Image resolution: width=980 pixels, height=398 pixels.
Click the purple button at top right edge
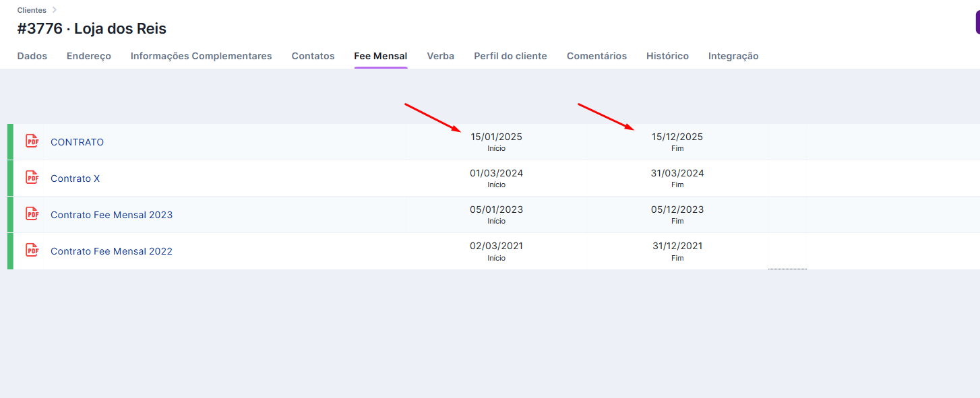(977, 23)
